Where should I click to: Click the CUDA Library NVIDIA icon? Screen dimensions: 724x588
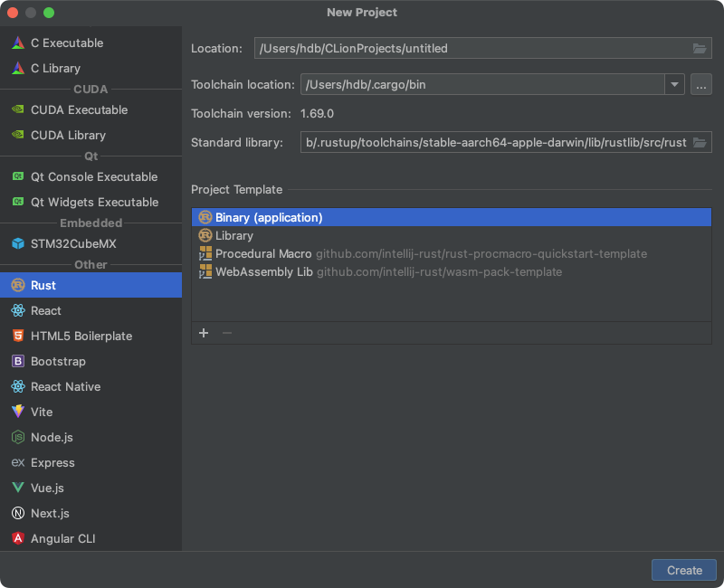point(18,135)
